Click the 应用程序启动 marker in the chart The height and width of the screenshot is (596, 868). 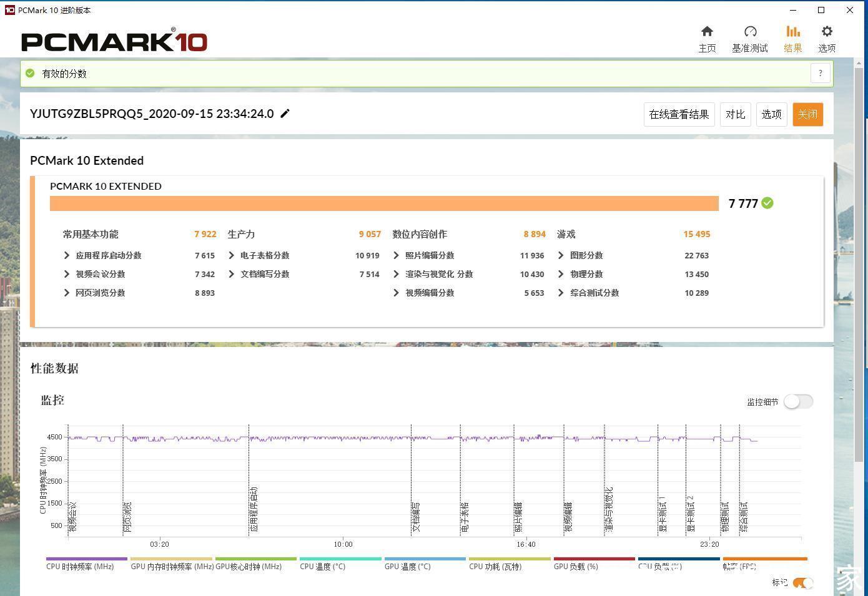tap(254, 509)
